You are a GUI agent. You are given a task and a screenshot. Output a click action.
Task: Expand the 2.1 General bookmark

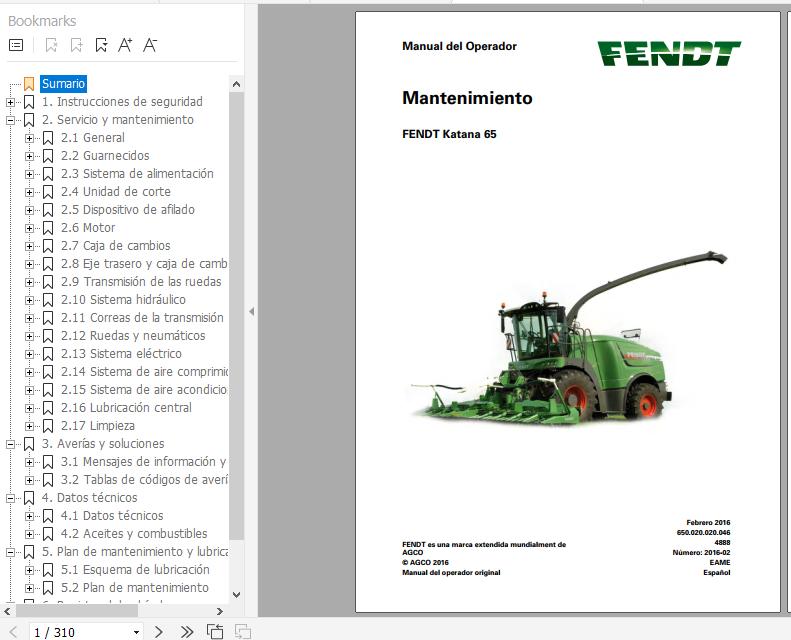click(29, 138)
